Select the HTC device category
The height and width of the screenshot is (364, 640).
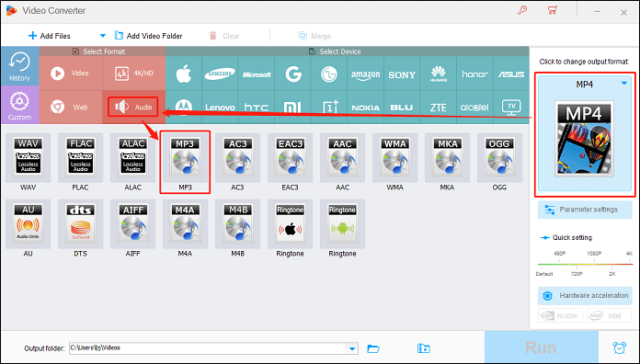tap(257, 107)
